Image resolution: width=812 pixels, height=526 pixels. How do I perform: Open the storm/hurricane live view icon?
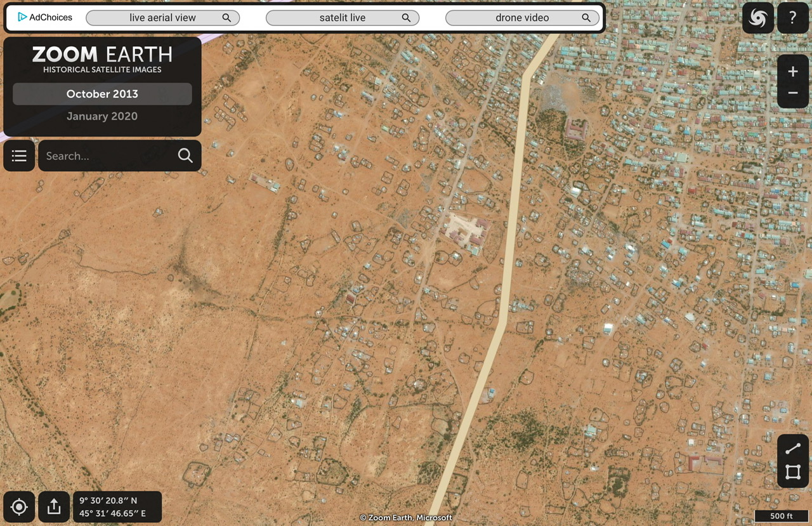[758, 18]
